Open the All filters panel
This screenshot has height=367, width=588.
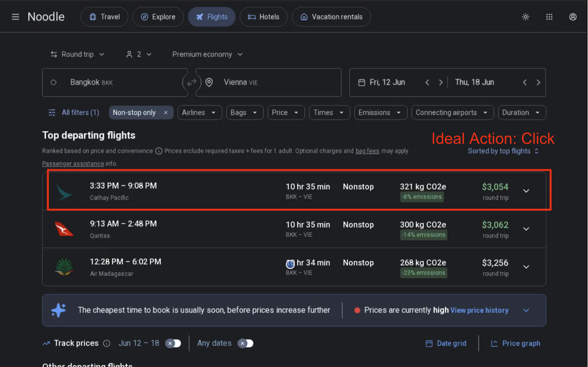tap(74, 113)
